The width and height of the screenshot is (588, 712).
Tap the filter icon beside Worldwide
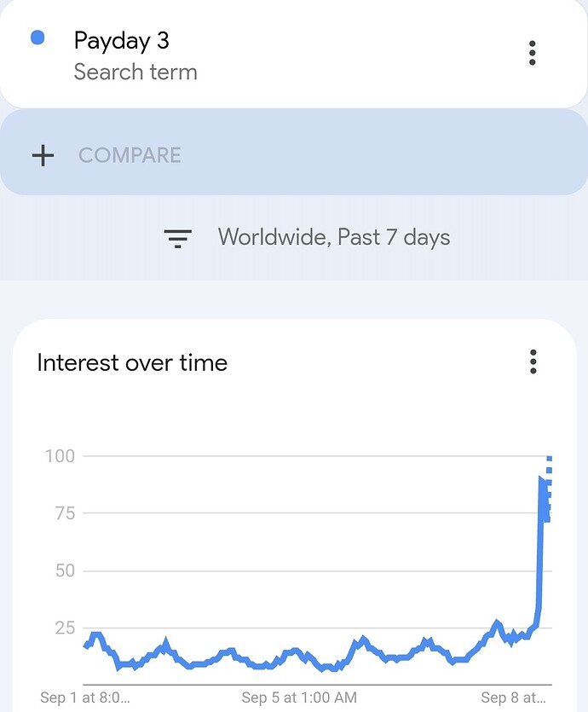pyautogui.click(x=177, y=238)
